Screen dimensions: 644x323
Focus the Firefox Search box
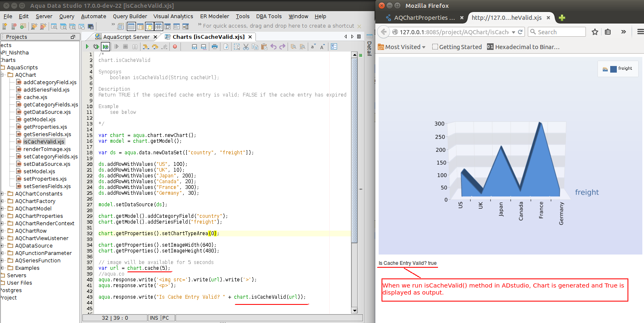coord(556,32)
